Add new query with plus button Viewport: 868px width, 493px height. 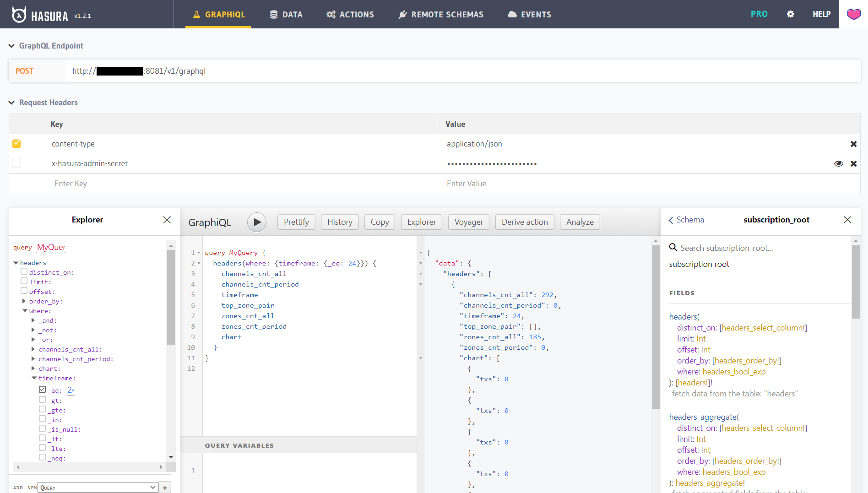165,488
